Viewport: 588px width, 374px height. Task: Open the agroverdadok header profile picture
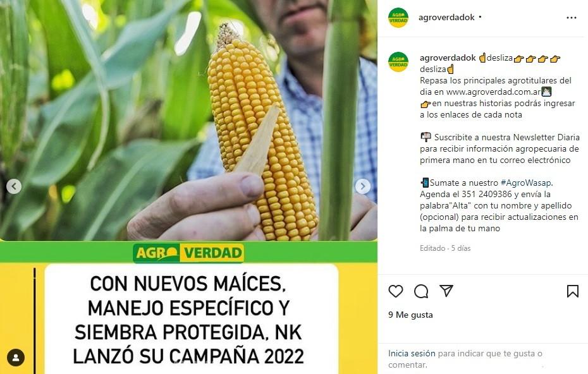(x=398, y=18)
